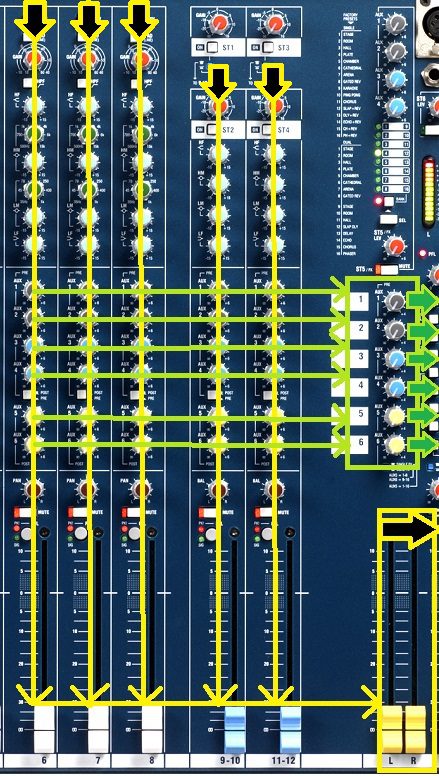Screen dimensions: 439x776
Task: Adjust the channel 8 gain knob
Action: point(142,58)
